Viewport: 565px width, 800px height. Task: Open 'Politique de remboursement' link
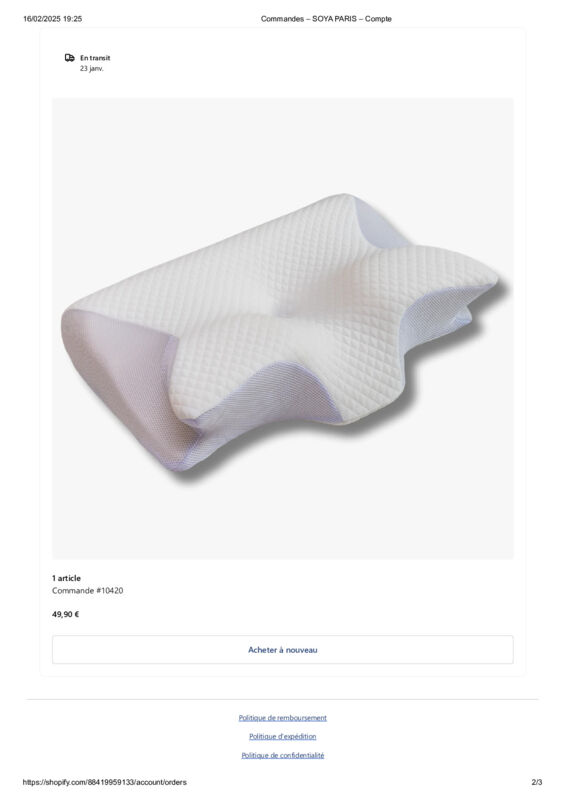(283, 718)
